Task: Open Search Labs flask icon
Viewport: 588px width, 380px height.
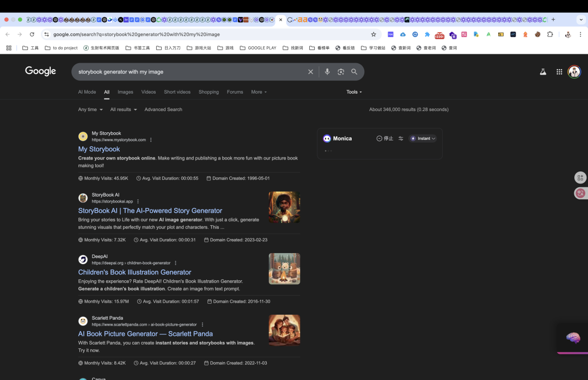Action: click(x=543, y=72)
